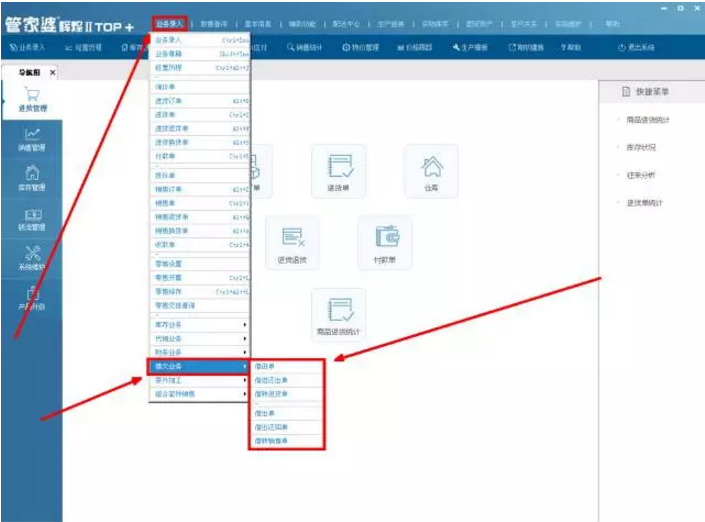Click the 生产模板 wrench toolbar button
This screenshot has height=522, width=705.
coord(470,47)
